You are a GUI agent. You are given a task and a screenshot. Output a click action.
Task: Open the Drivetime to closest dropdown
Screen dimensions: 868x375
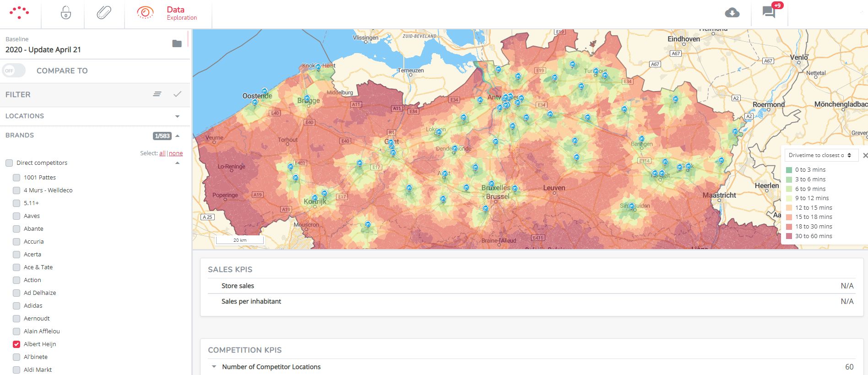[x=819, y=155]
